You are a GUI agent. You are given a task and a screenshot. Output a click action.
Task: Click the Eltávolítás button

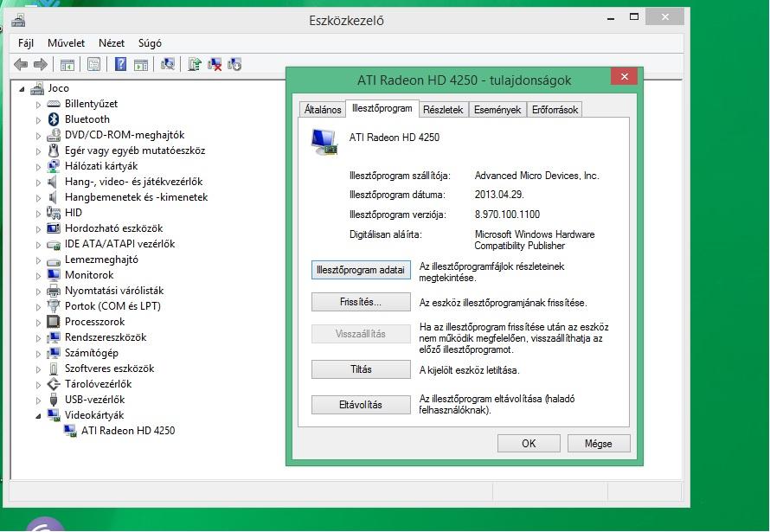pyautogui.click(x=361, y=405)
